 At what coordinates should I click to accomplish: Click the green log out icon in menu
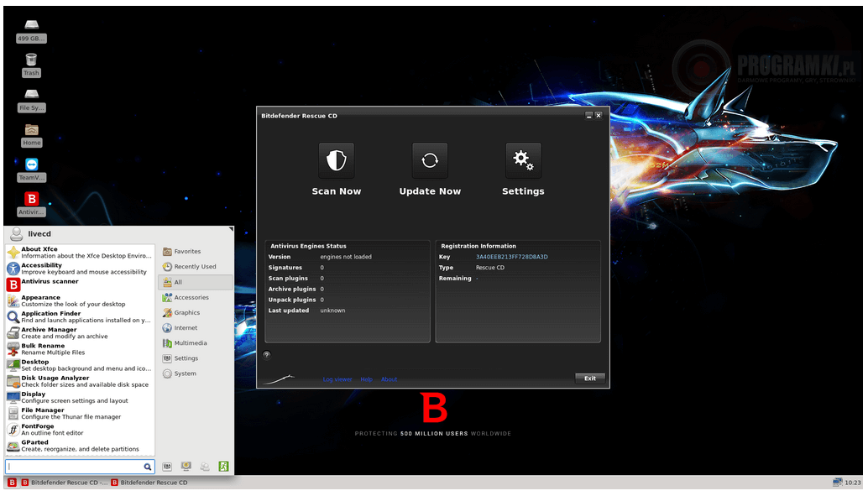click(x=223, y=467)
